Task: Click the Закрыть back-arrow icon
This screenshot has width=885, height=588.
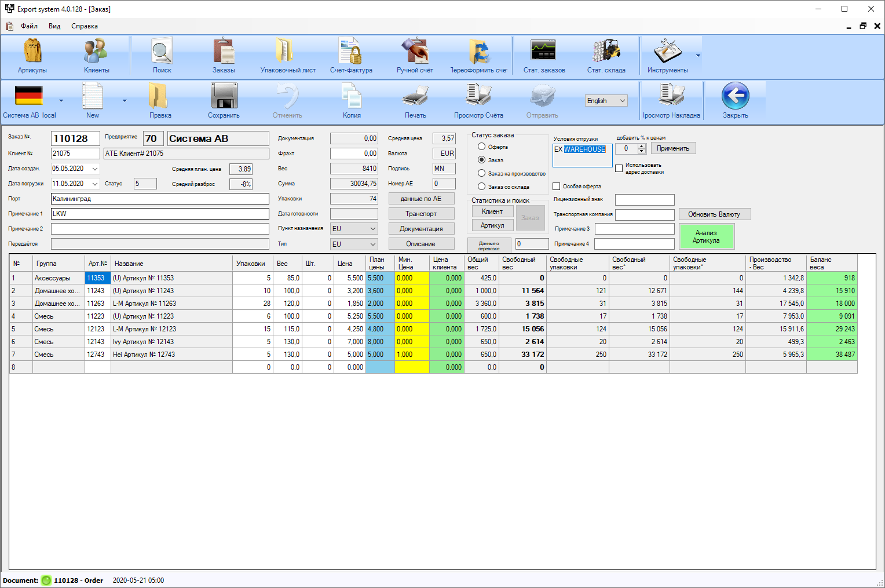Action: tap(735, 96)
